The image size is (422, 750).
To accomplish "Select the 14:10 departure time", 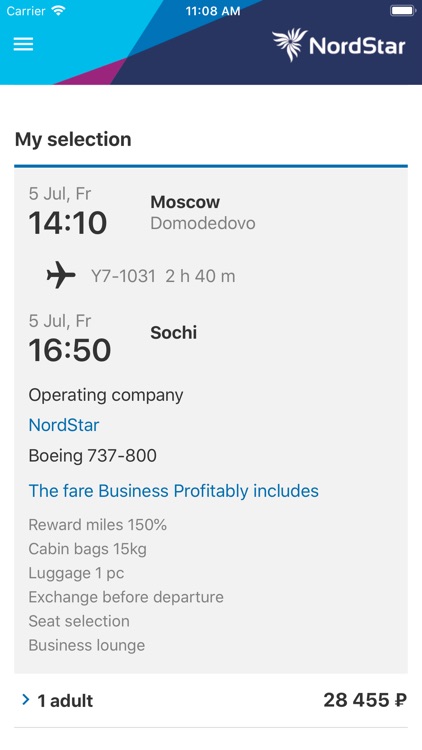I will [68, 223].
